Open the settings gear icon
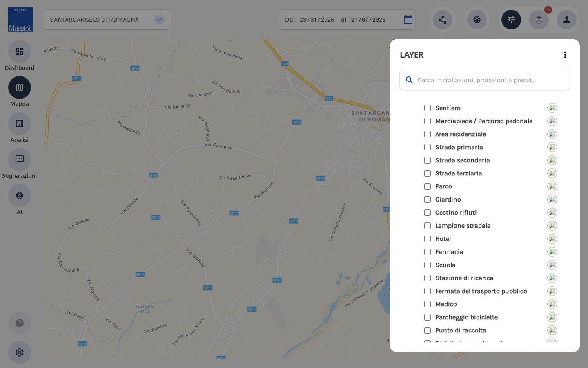 pos(20,352)
